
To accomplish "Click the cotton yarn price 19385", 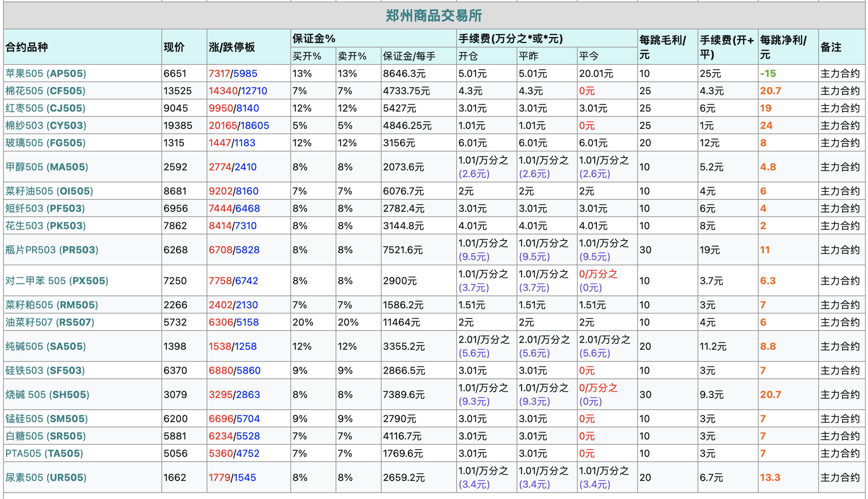I will [178, 126].
